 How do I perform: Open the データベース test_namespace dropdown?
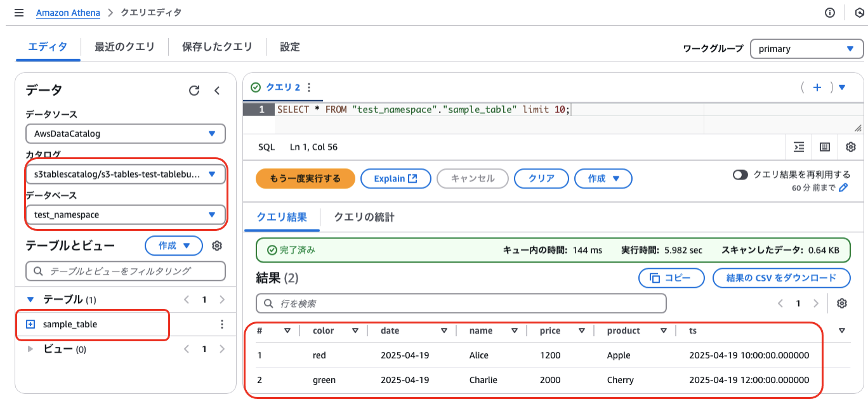click(x=126, y=214)
